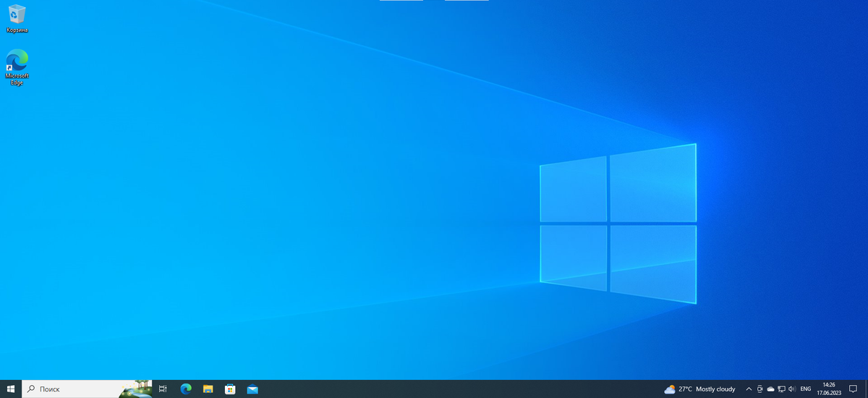Click the Meet Now tray icon
Screen dimensions: 868x398
[759, 389]
